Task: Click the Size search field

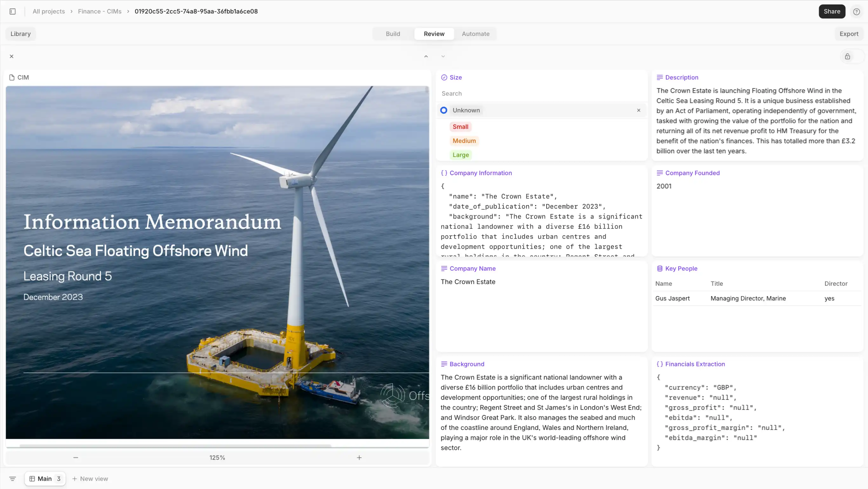Action: point(541,94)
